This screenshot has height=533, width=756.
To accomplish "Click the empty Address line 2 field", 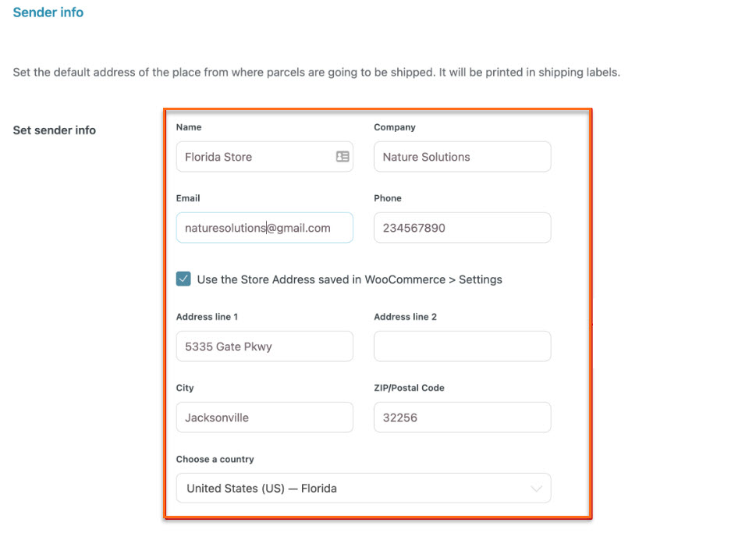I will 462,346.
